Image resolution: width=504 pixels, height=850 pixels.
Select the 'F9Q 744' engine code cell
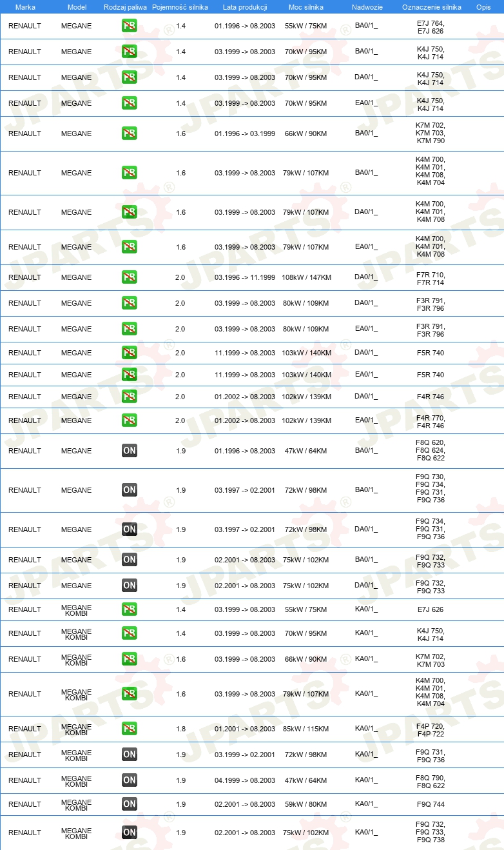(x=431, y=804)
